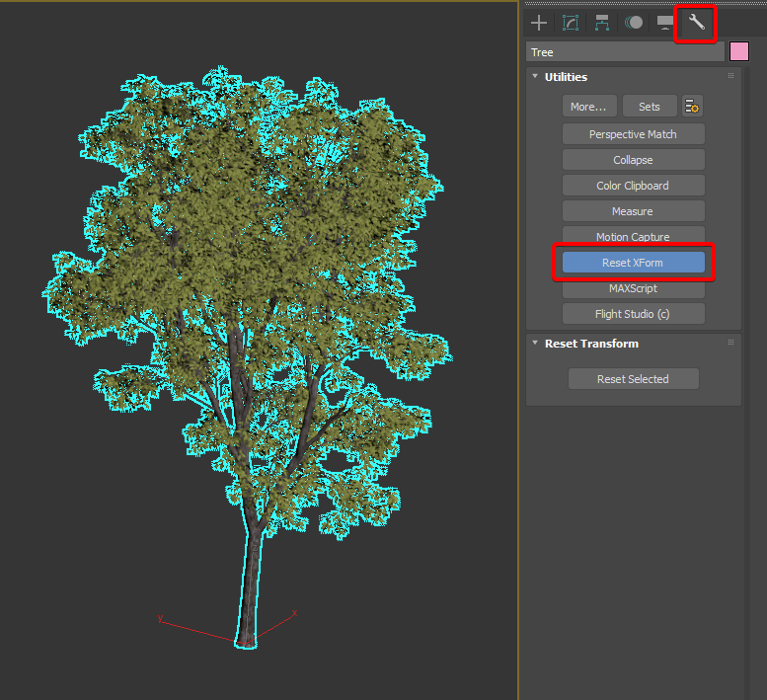This screenshot has width=767, height=700.
Task: Open the Hierarchy panel tab
Action: pyautogui.click(x=601, y=23)
